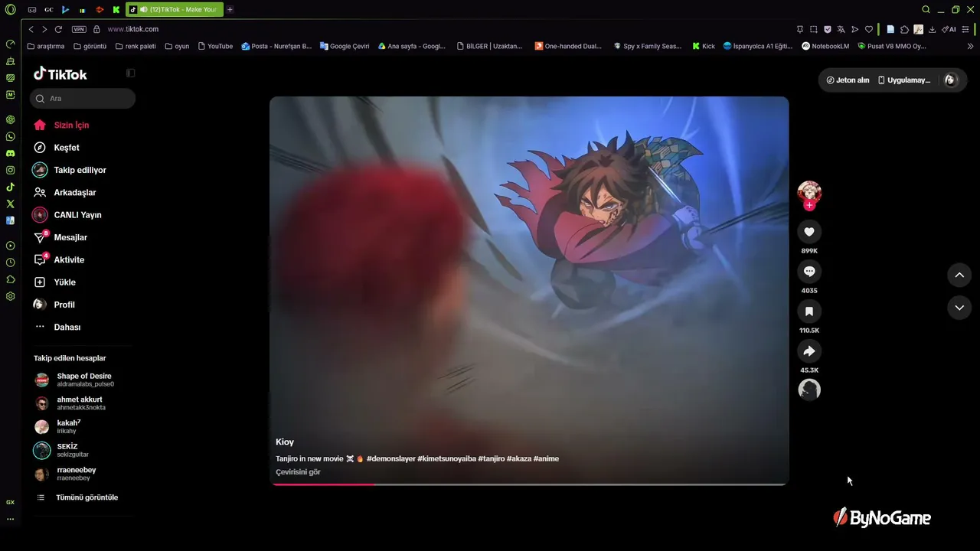Screen dimensions: 980x551
Task: Open X (Twitter) in Opera sidebar
Action: [x=10, y=204]
